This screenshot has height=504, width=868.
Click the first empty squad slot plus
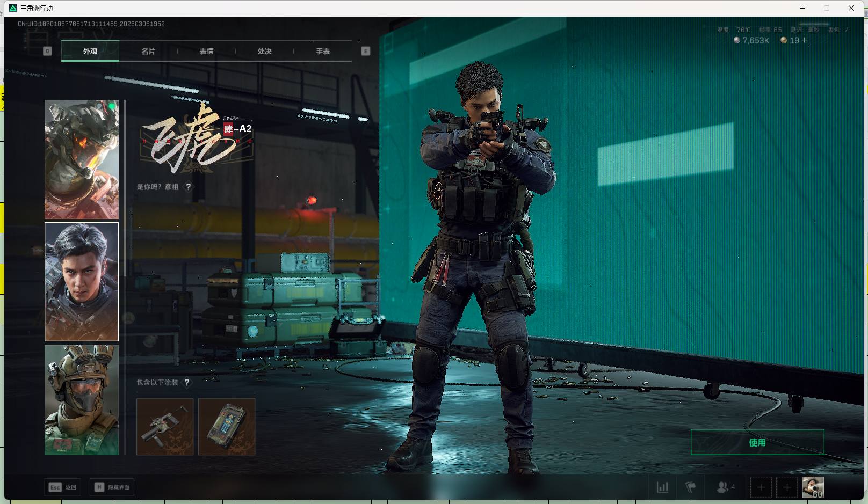pos(761,487)
